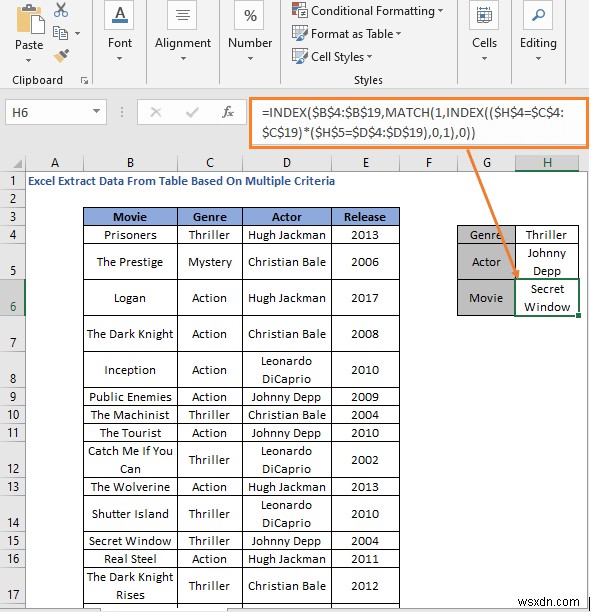Click the 'Secret Window' result cell in column H
The height and width of the screenshot is (612, 591).
click(547, 297)
